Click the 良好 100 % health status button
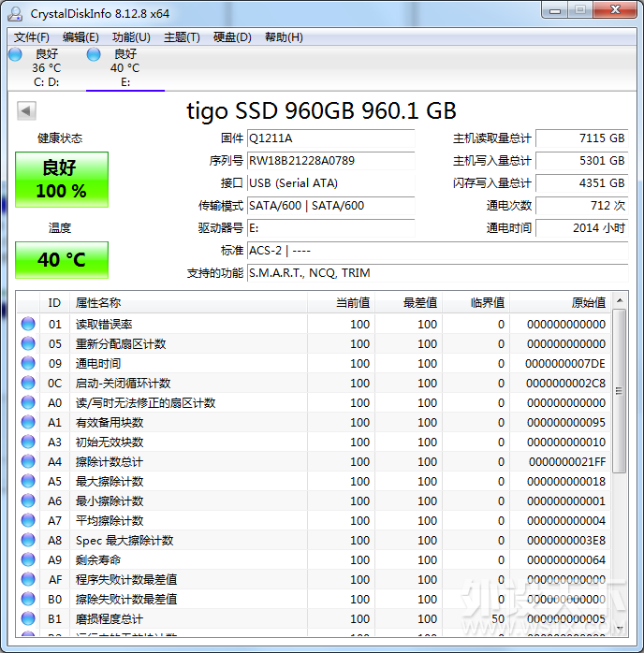 (x=62, y=180)
